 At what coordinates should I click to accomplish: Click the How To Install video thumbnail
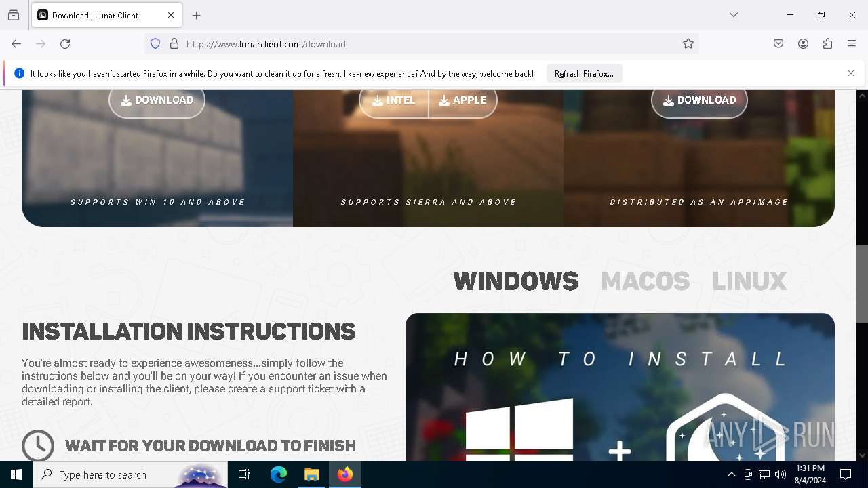[620, 387]
